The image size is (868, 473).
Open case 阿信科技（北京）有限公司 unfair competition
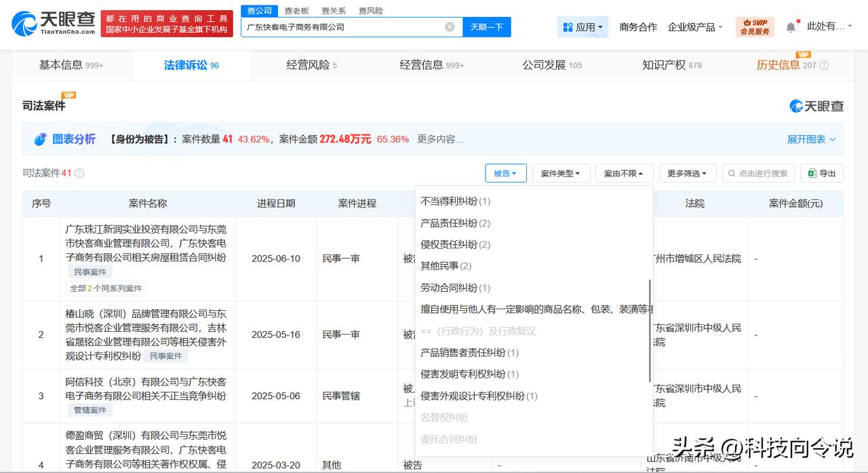146,389
